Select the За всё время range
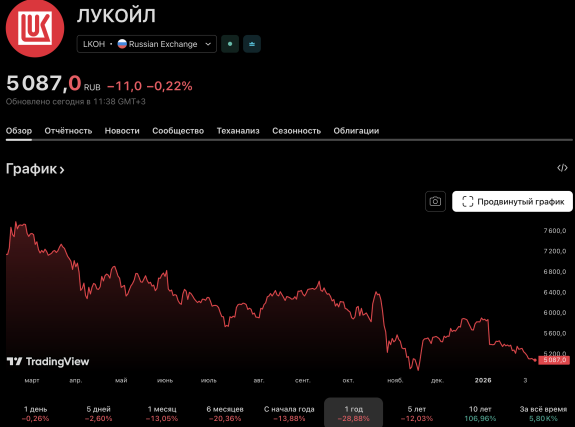The image size is (575, 427). [543, 413]
